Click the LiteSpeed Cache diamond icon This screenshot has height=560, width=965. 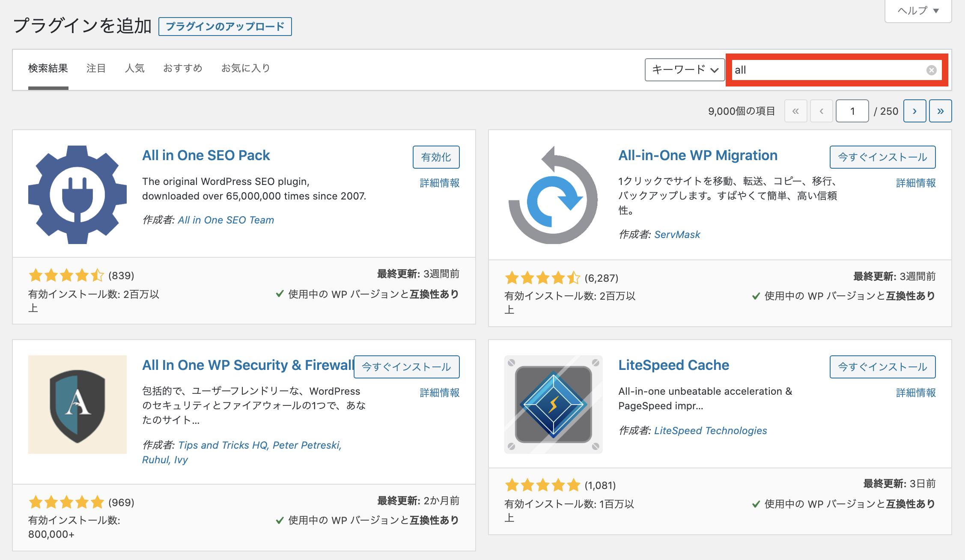[x=553, y=405]
